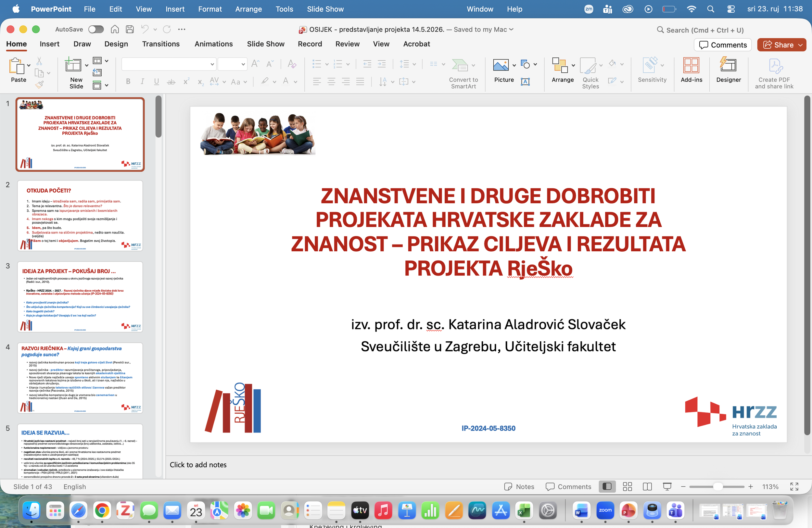
Task: Expand the Share button dropdown
Action: tap(800, 45)
